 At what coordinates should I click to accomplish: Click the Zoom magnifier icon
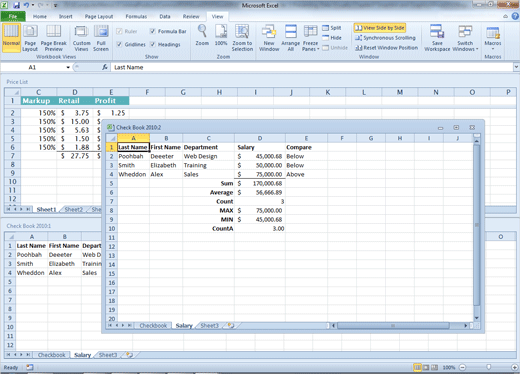click(202, 31)
